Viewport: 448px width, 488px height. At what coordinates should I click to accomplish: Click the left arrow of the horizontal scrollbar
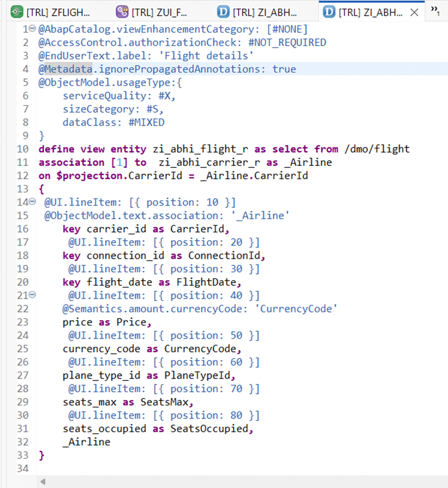[43, 482]
